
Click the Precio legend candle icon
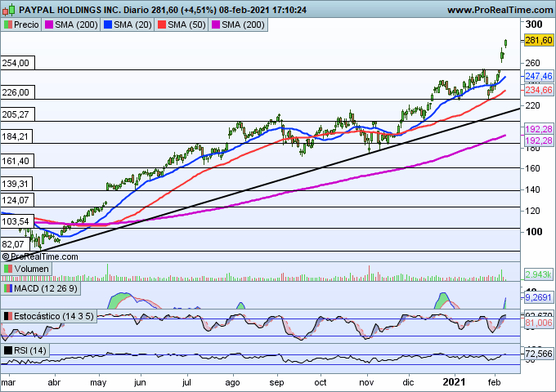(8, 24)
